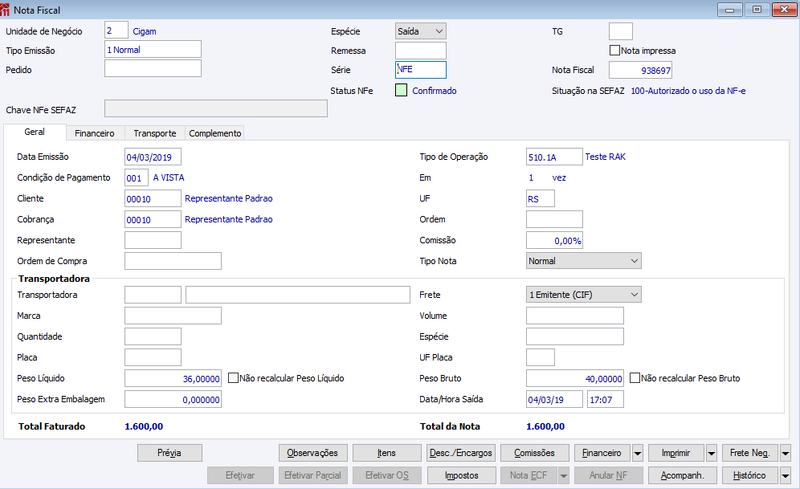Click the disabled Efetivar button
This screenshot has height=489, width=800.
(x=240, y=475)
